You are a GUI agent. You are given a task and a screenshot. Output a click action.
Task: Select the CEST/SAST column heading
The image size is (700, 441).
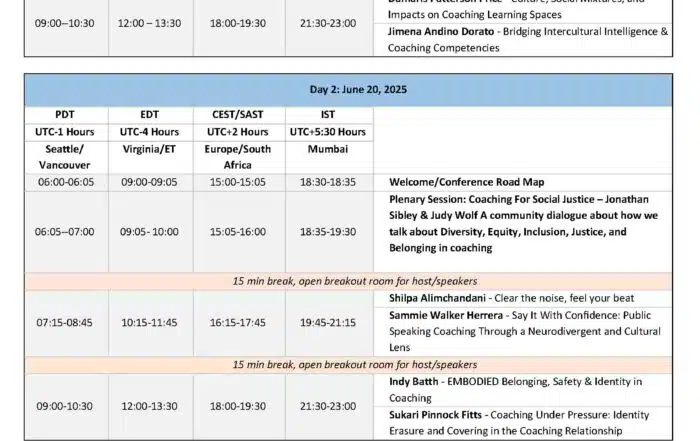(239, 115)
